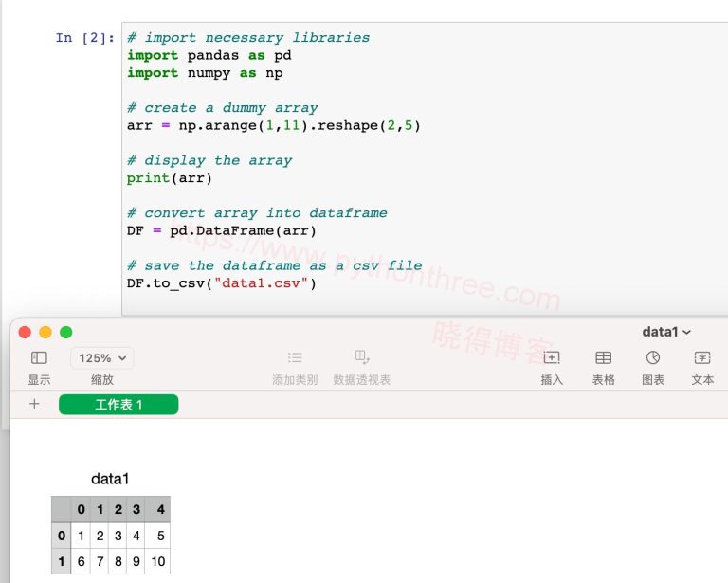Click the 文本 text box icon
The width and height of the screenshot is (728, 583).
pos(702,358)
